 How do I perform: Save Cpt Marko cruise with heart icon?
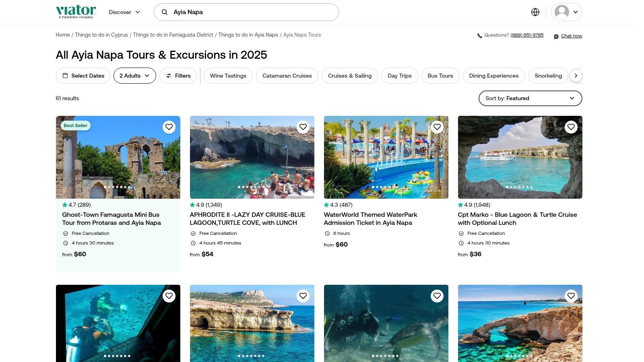571,127
